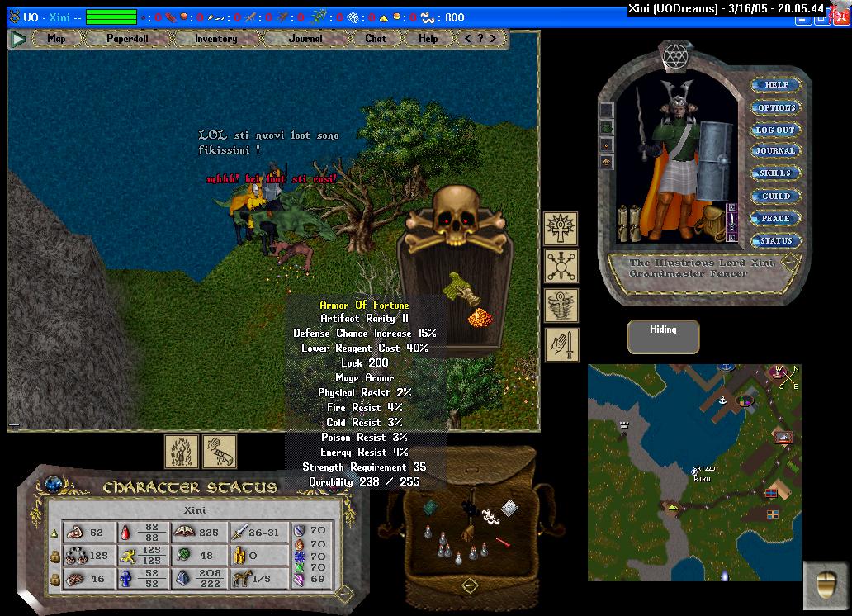This screenshot has width=852, height=616.
Task: Open OPTIONS from the paperdoll
Action: click(776, 107)
